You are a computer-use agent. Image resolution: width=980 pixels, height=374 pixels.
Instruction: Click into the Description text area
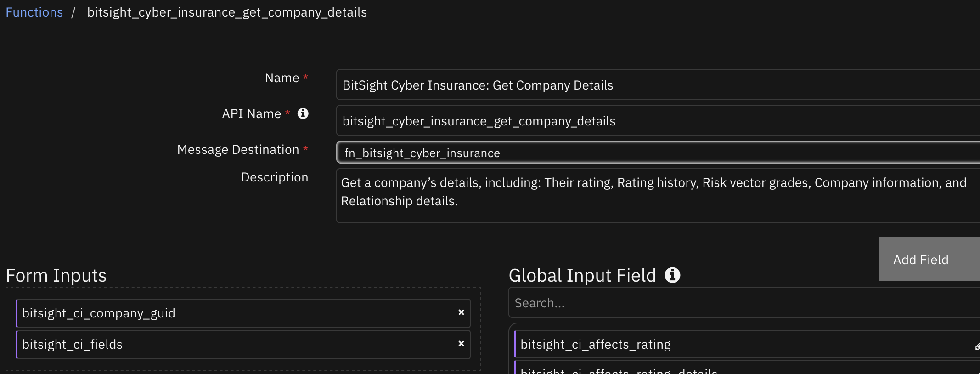(658, 196)
